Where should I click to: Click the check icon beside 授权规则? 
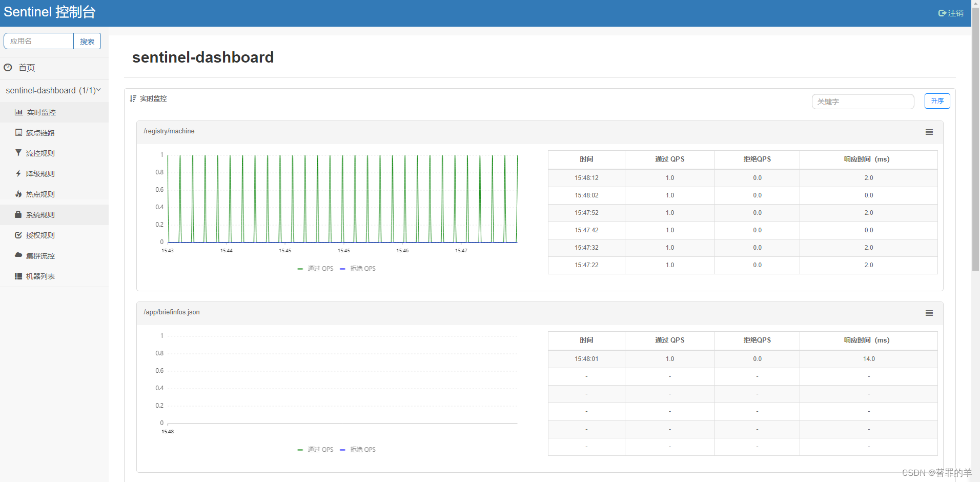(x=18, y=235)
